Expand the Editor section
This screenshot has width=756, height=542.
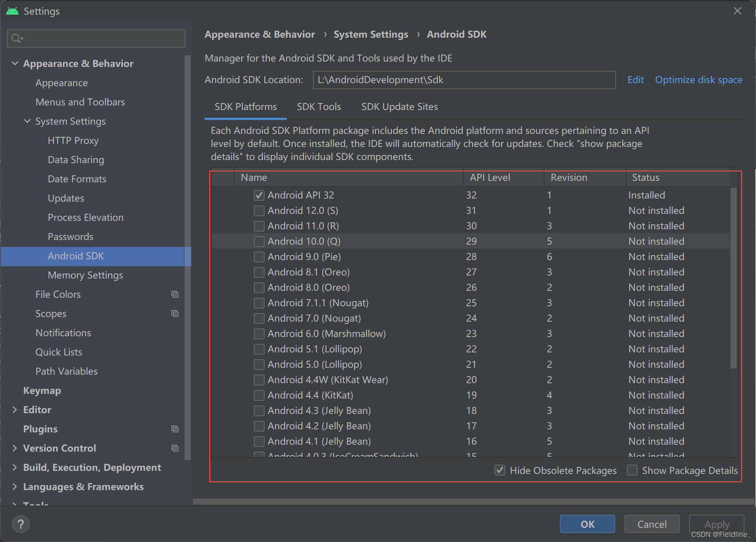[15, 409]
